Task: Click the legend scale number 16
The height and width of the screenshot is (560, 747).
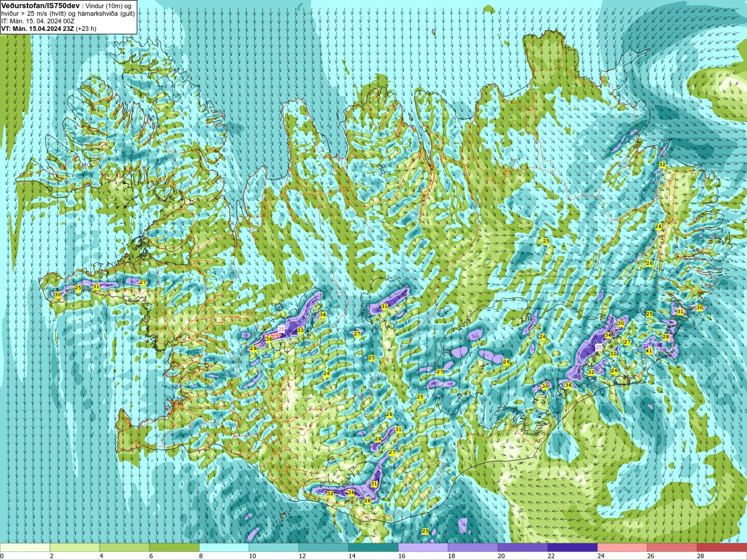Action: tap(402, 556)
